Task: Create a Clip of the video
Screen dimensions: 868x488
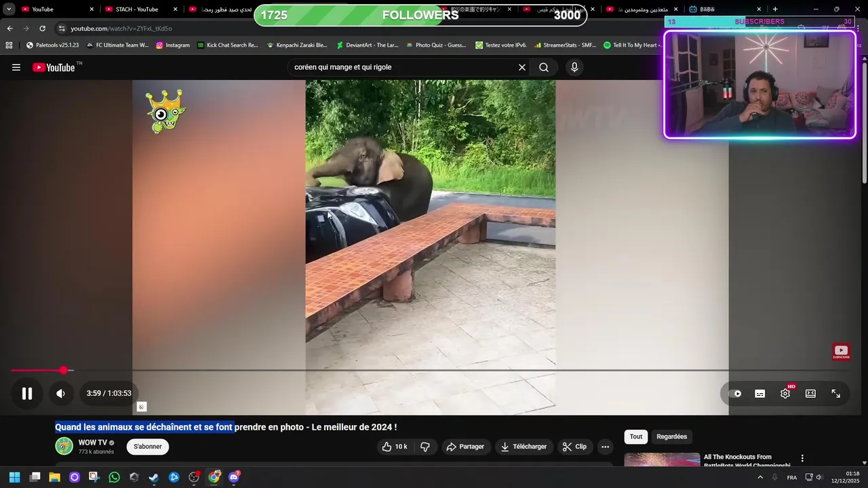Action: [575, 447]
